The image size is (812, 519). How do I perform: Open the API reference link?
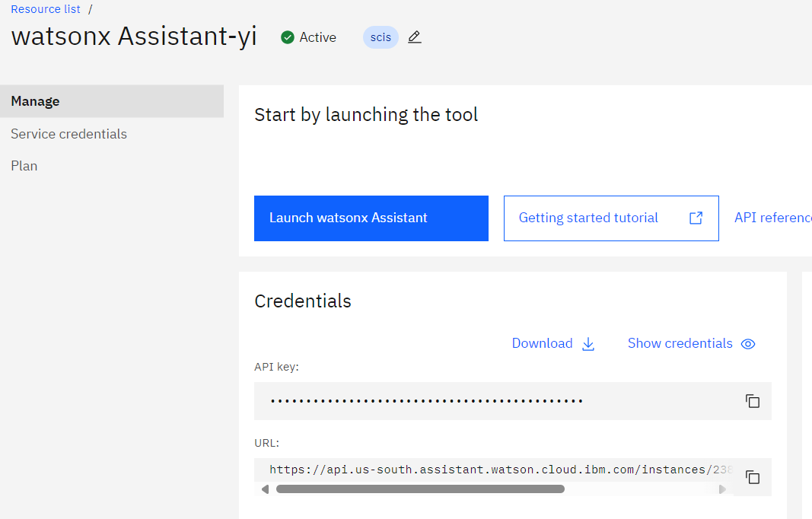[x=772, y=218]
